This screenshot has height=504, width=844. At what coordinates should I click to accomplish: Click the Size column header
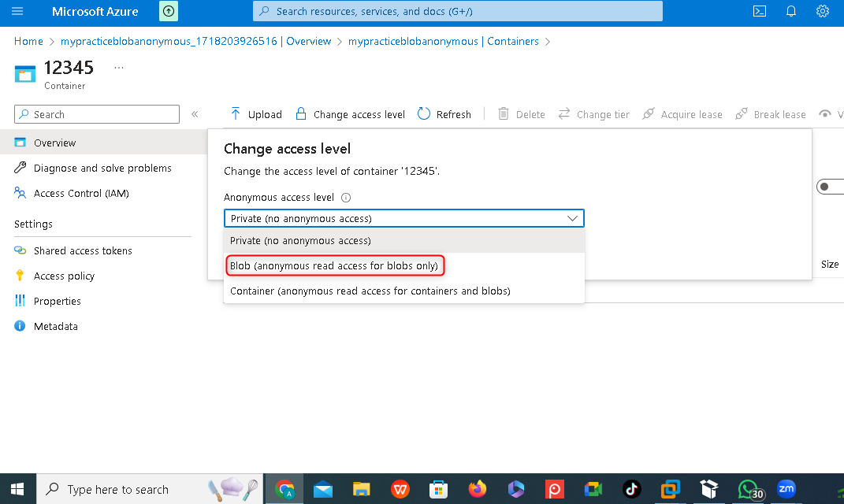[830, 264]
